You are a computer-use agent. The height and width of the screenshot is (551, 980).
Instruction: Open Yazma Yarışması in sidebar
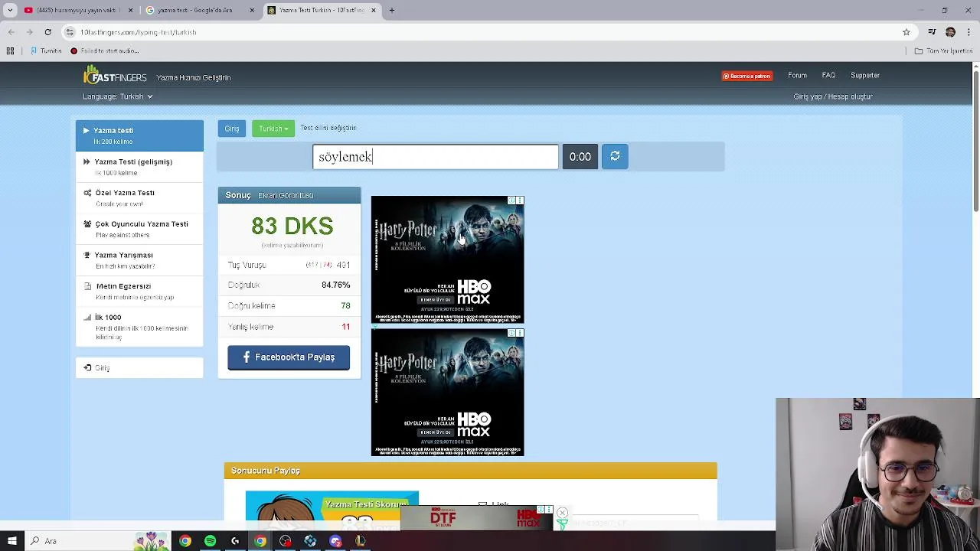[139, 259]
